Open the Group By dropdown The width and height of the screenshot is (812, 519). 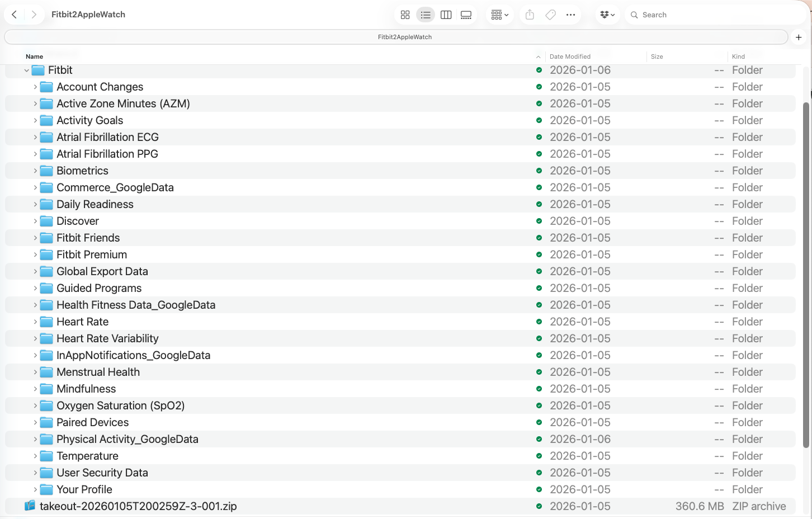[499, 15]
